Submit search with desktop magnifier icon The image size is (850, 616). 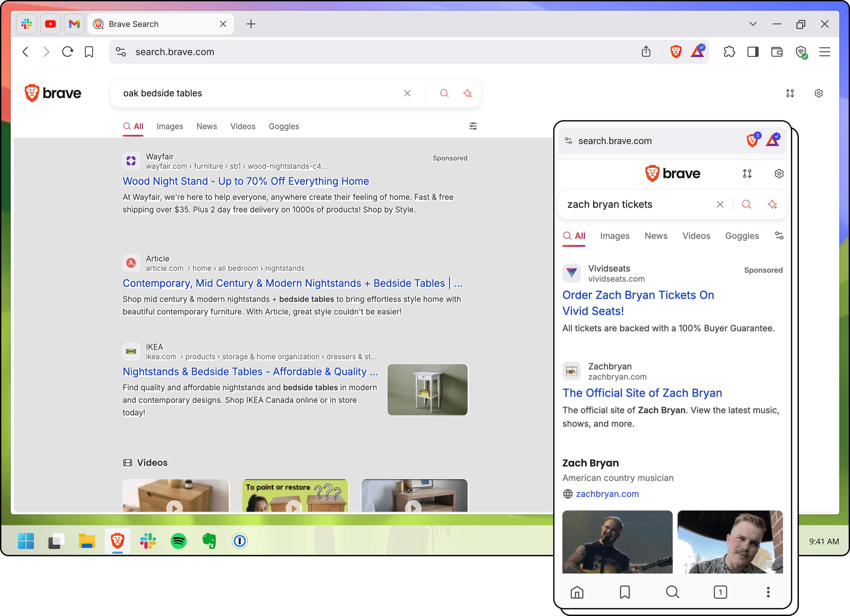[x=445, y=93]
